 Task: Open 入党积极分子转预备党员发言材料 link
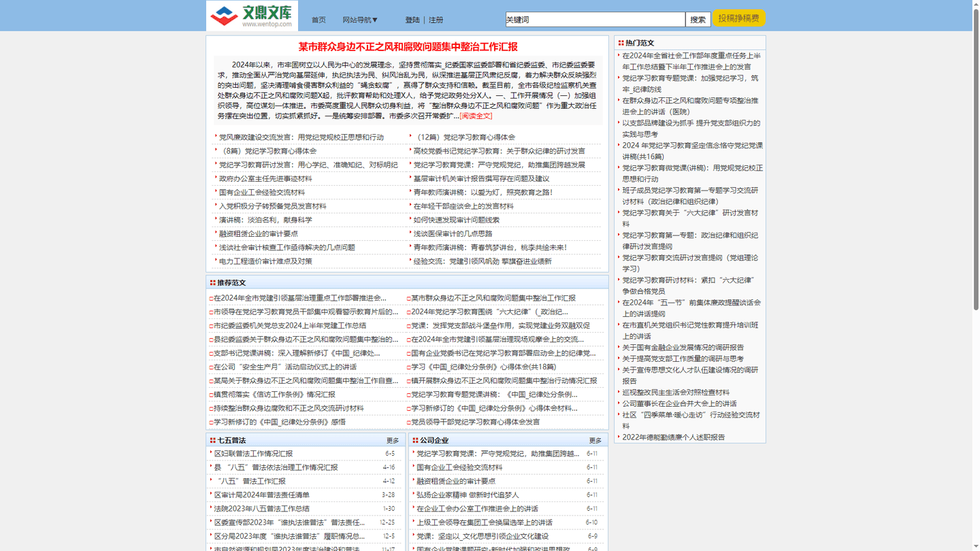point(272,206)
